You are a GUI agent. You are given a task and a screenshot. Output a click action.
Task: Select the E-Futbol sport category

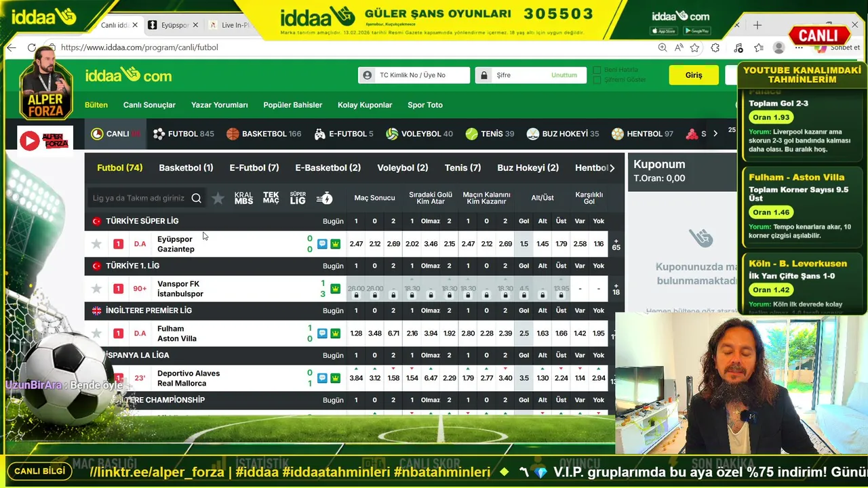(x=344, y=134)
